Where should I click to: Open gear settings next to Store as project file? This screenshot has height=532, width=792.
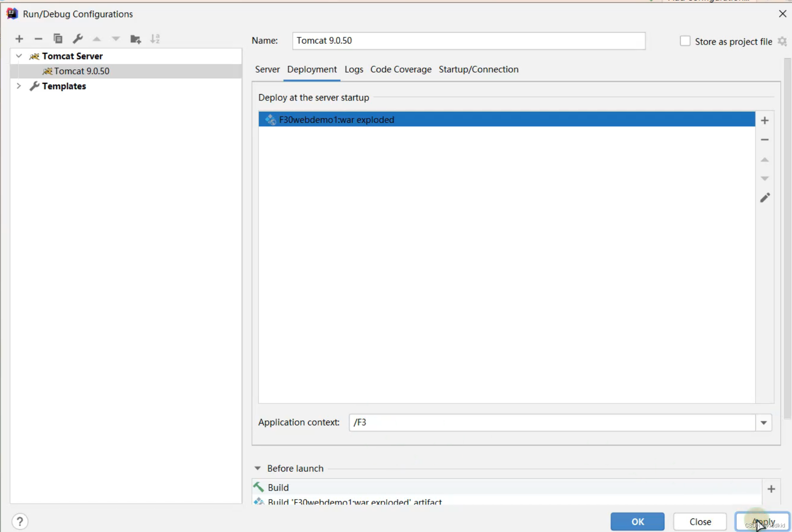click(x=783, y=41)
